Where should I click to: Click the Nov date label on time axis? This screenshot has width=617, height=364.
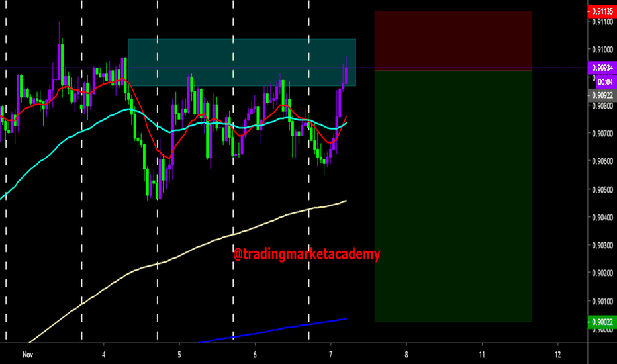(28, 355)
